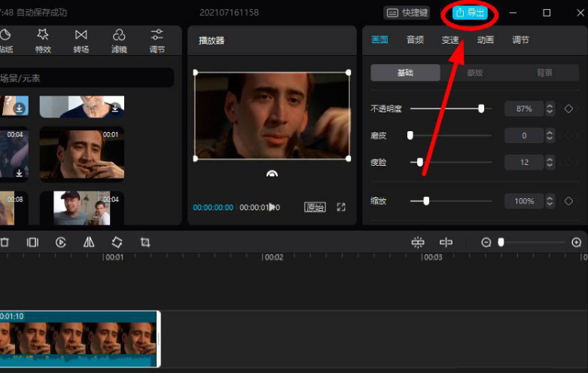
Task: Click the timeline zoom-out magnifier icon
Action: pyautogui.click(x=486, y=243)
